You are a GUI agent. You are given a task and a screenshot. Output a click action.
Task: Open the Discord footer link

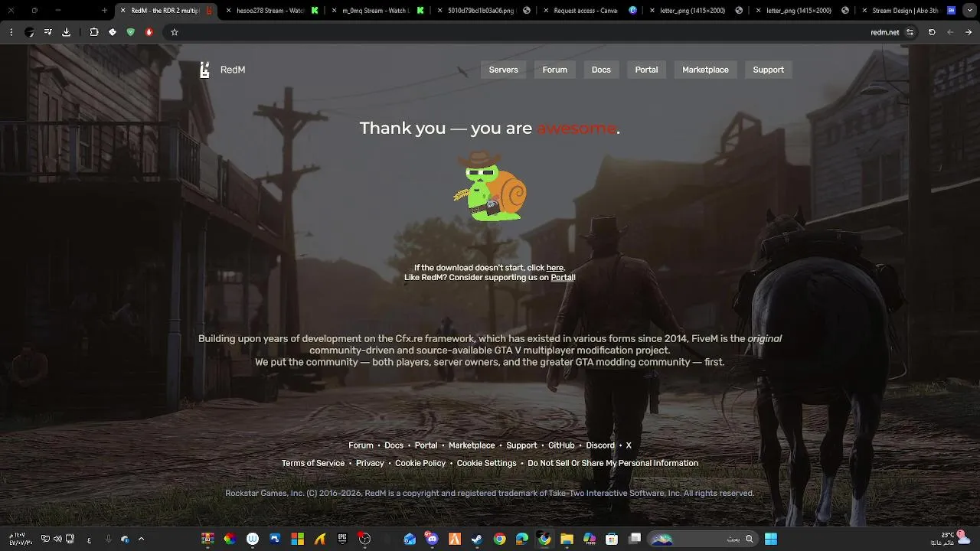[x=600, y=445]
